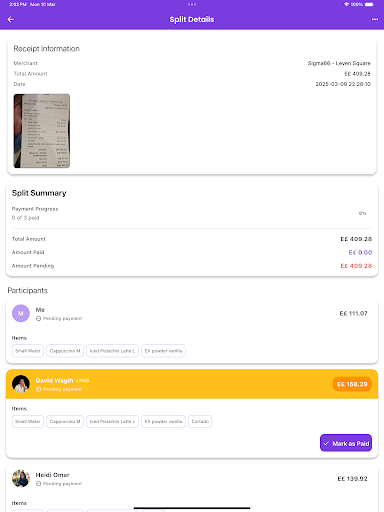This screenshot has width=384, height=512.
Task: Click the EE 158.29 amount badge
Action: (x=352, y=384)
